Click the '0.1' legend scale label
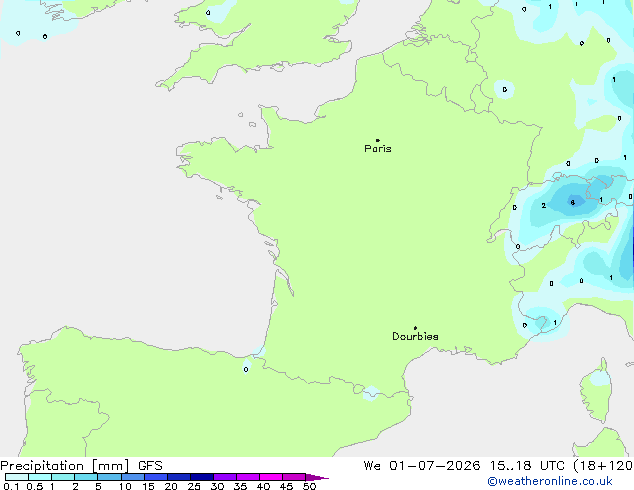Viewport: 634px width, 490px height. pyautogui.click(x=11, y=486)
